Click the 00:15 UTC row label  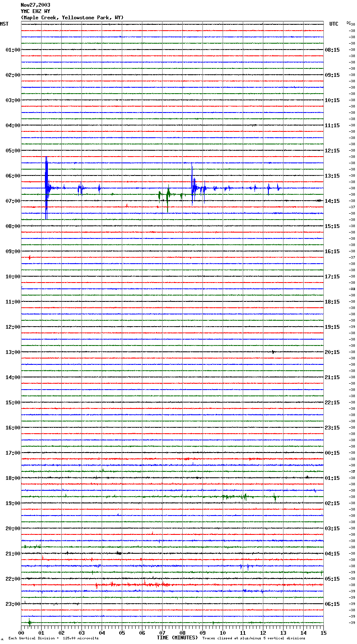pyautogui.click(x=332, y=453)
